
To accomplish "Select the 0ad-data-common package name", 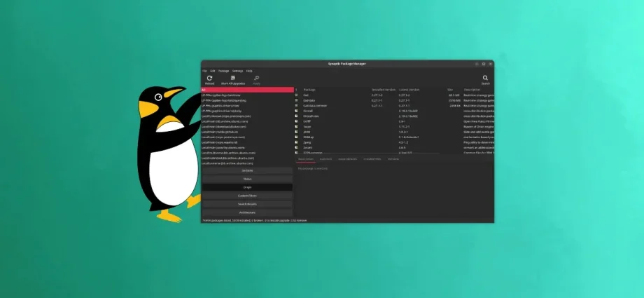I will 315,106.
